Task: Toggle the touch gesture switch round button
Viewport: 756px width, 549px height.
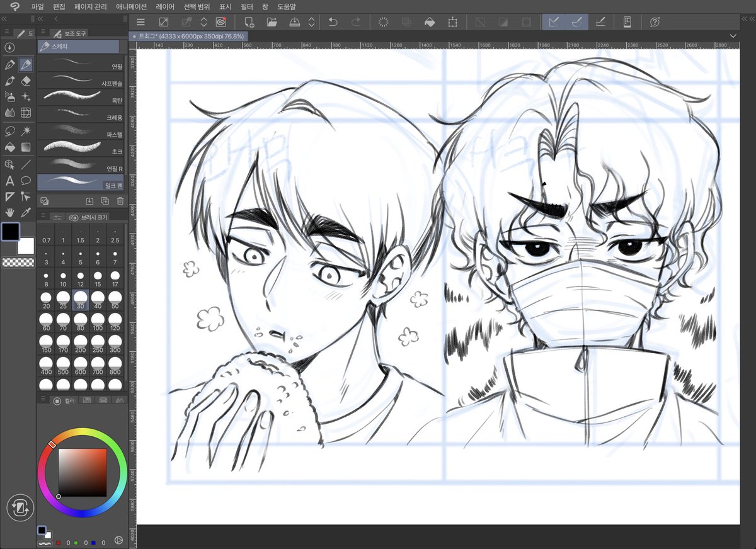Action: tap(20, 507)
